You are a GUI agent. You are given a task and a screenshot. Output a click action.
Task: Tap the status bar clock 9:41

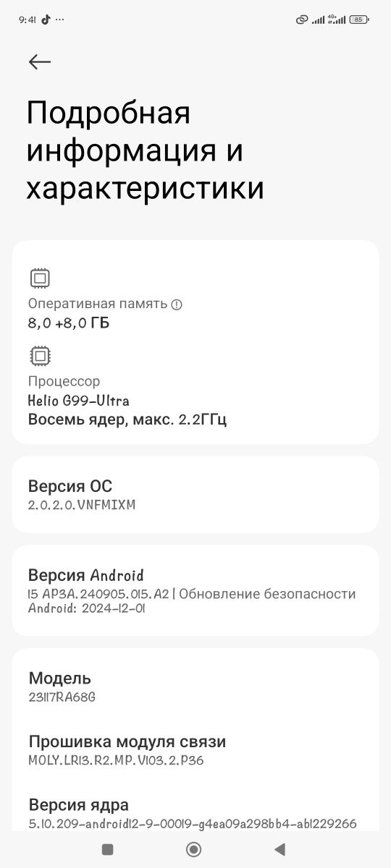pyautogui.click(x=28, y=20)
